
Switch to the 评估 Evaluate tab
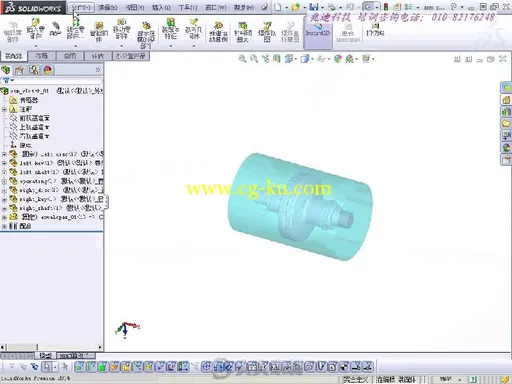[x=98, y=56]
